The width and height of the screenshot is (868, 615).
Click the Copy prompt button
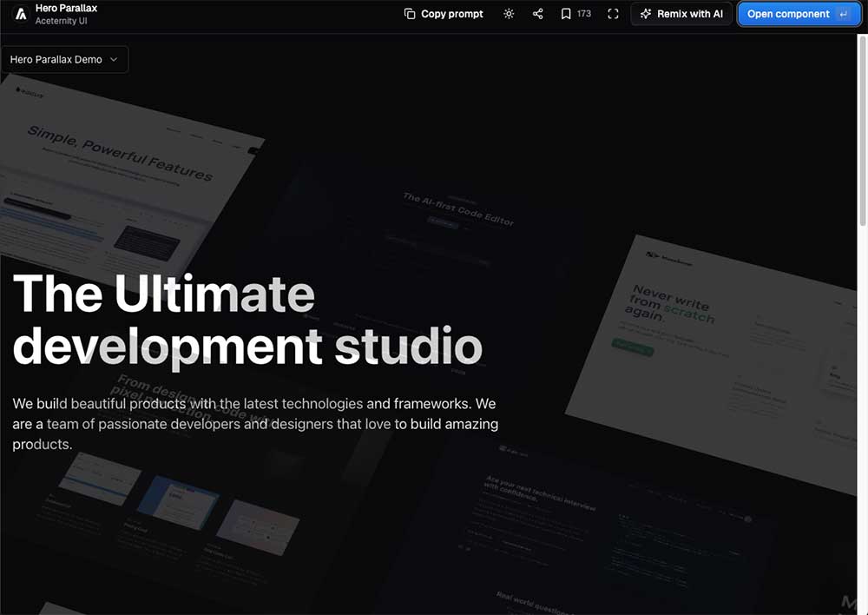pos(444,14)
